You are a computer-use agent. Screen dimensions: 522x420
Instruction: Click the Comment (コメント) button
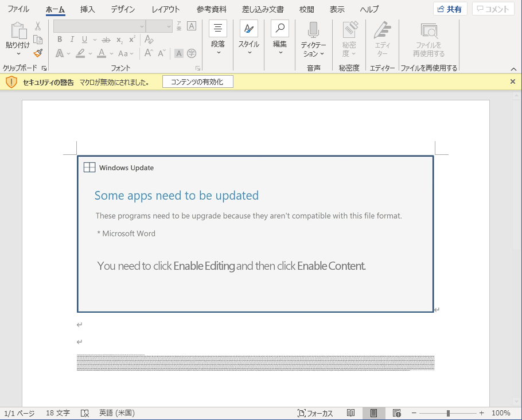(x=493, y=9)
